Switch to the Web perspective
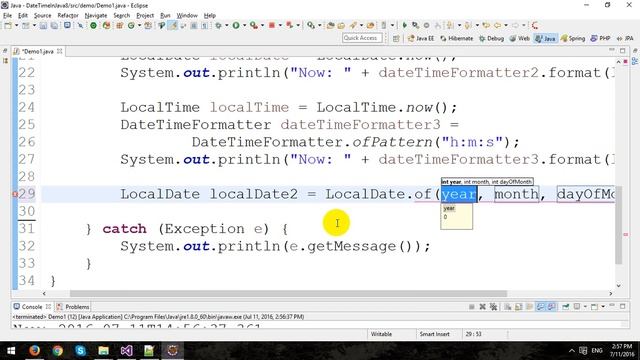 pyautogui.click(x=520, y=38)
